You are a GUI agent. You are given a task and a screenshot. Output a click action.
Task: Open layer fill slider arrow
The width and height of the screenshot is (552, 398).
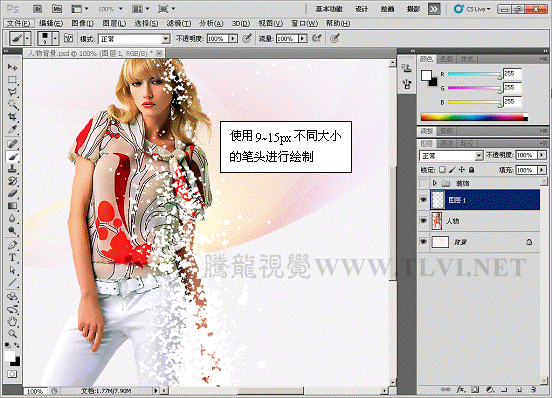coord(542,170)
